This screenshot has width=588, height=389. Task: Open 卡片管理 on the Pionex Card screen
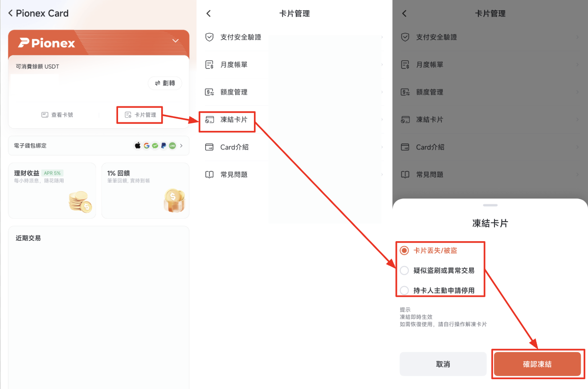[x=140, y=115]
